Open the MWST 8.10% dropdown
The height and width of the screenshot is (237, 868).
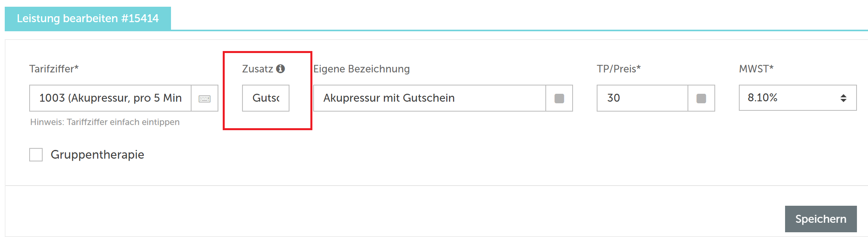coord(797,98)
